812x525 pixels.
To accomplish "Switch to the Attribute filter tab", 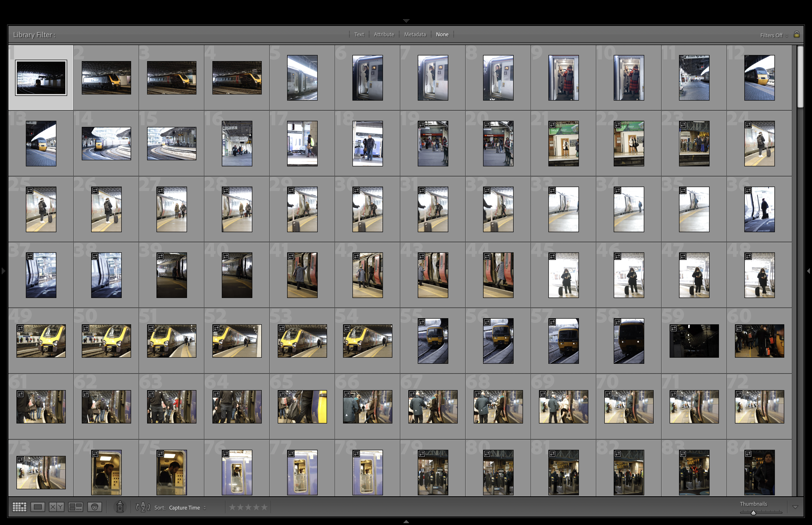I will tap(384, 35).
